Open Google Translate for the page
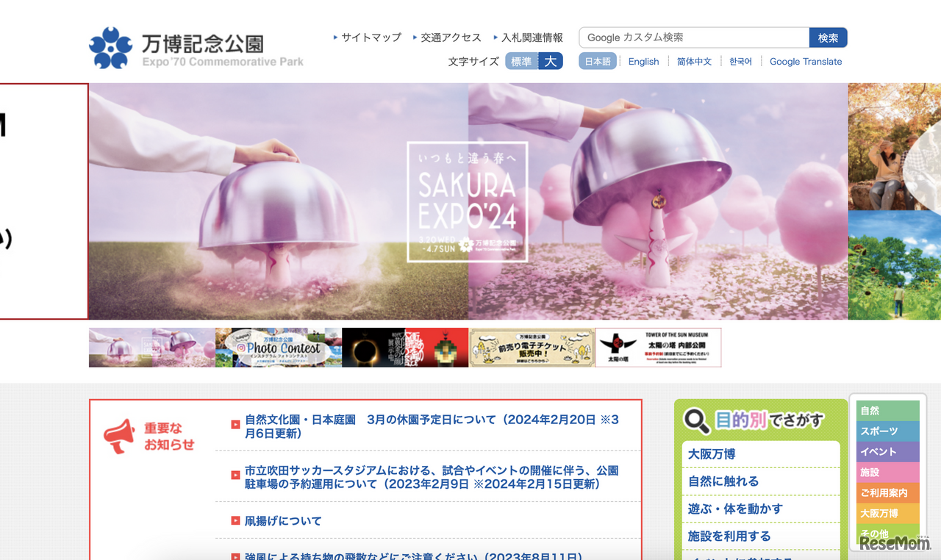This screenshot has height=560, width=941. click(x=806, y=62)
